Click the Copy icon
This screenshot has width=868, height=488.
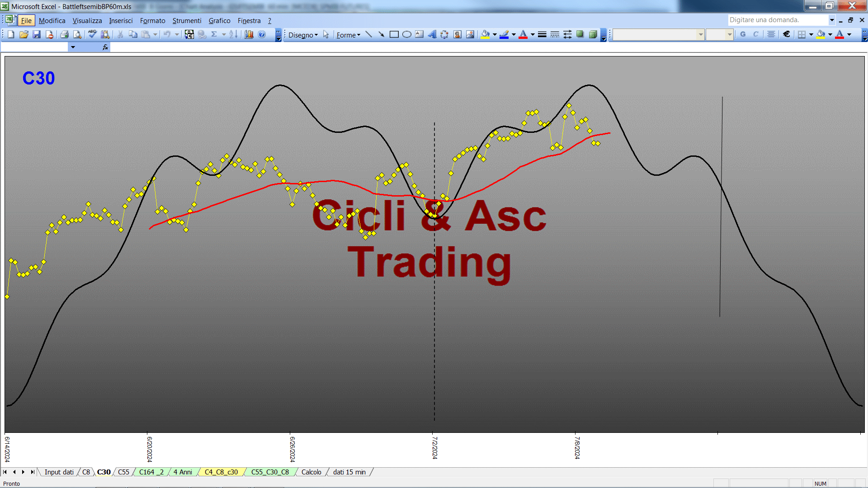pyautogui.click(x=133, y=34)
